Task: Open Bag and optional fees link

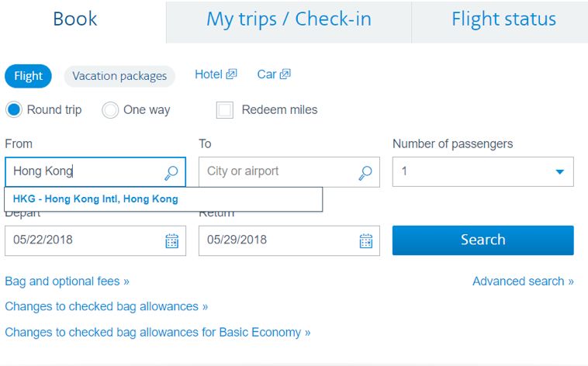Action: tap(67, 281)
